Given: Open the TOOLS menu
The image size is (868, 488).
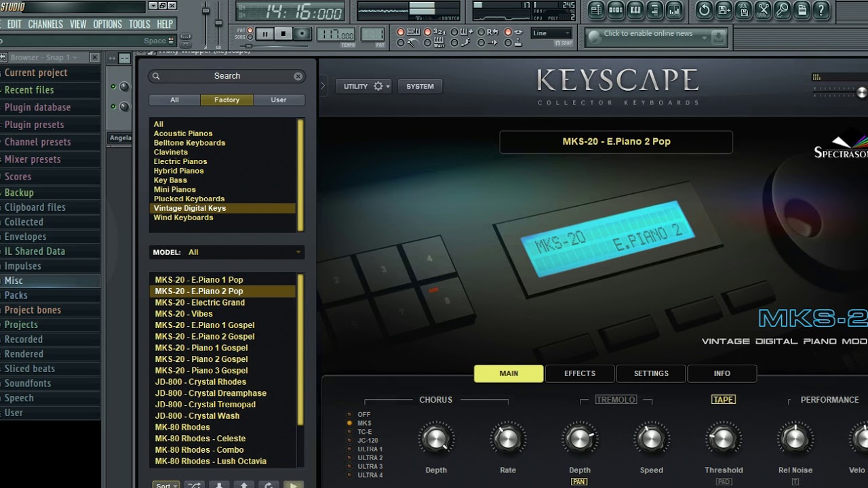Looking at the screenshot, I should [140, 24].
